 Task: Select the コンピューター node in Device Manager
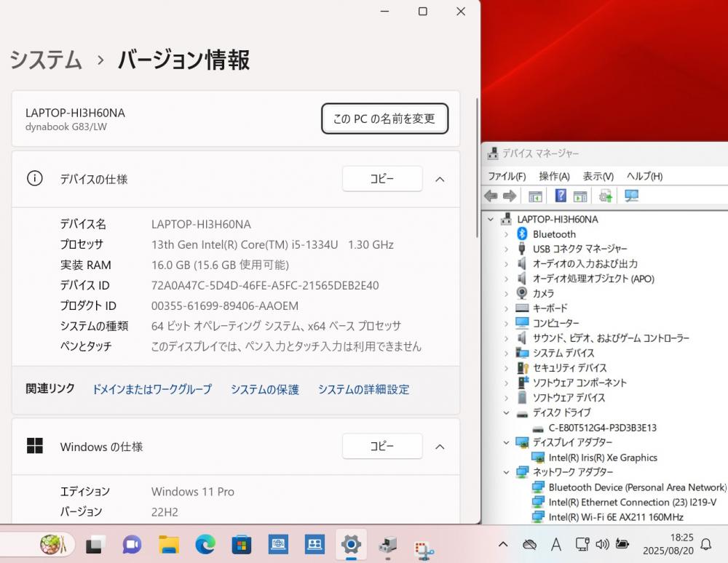pos(555,323)
